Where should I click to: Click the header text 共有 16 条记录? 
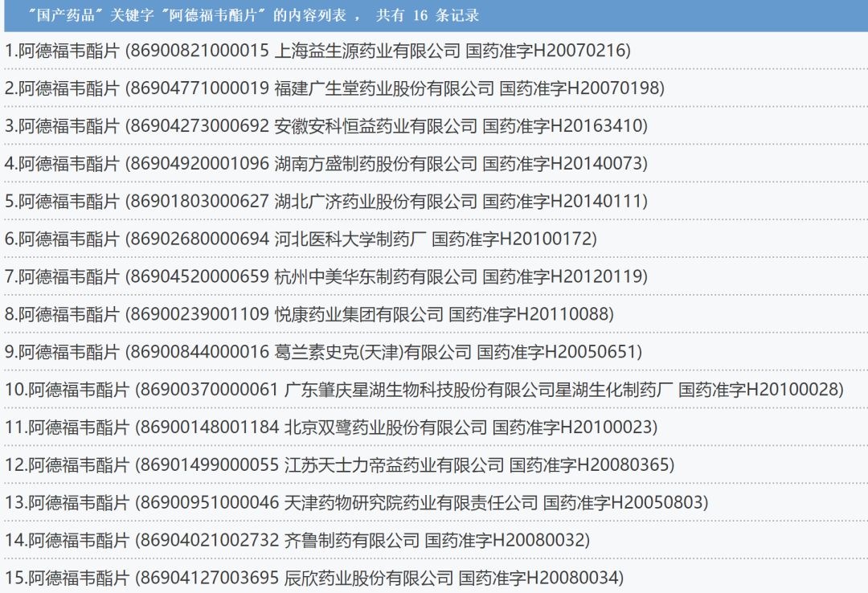tap(428, 15)
